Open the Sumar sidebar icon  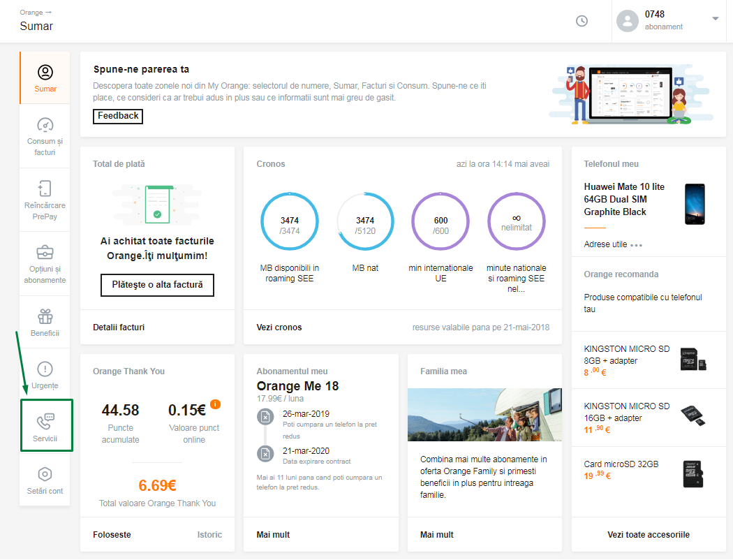point(45,73)
